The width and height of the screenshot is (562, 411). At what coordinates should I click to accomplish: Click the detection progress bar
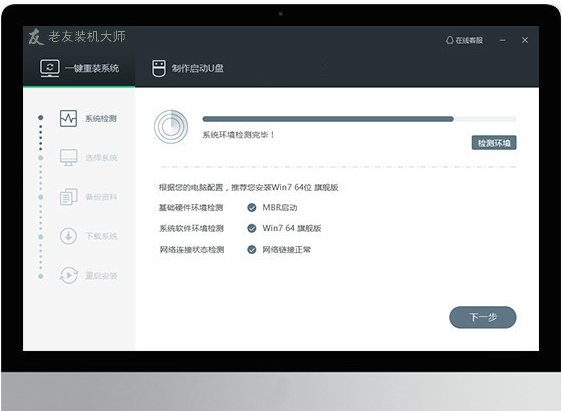359,119
